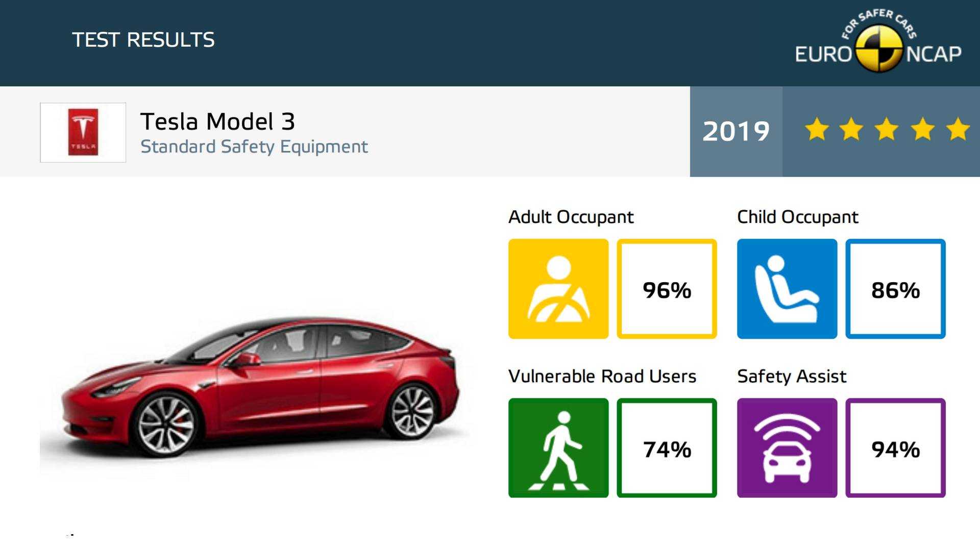Image resolution: width=980 pixels, height=551 pixels.
Task: Click the red Tesla Model 3 image
Action: click(260, 388)
